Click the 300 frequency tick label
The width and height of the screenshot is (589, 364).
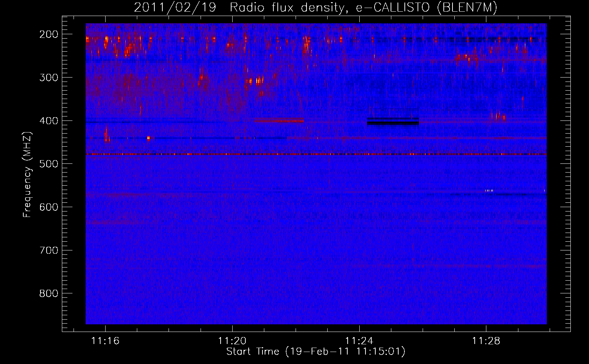49,78
